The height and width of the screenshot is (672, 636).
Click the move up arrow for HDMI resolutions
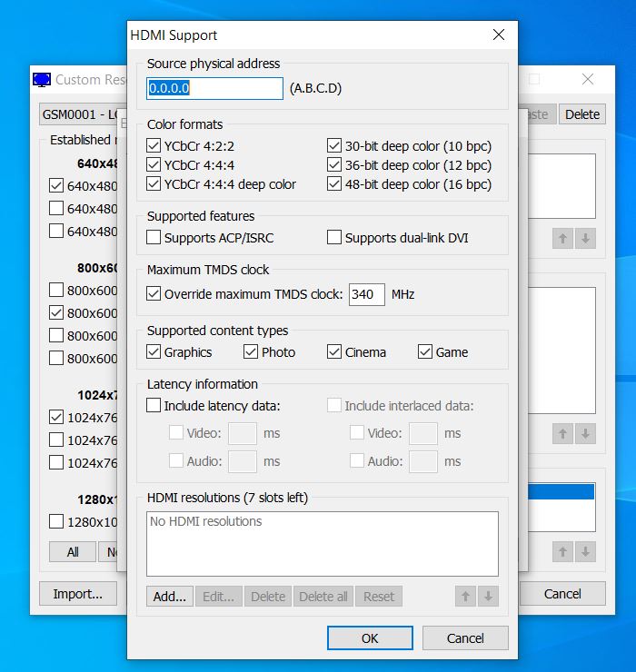point(465,597)
